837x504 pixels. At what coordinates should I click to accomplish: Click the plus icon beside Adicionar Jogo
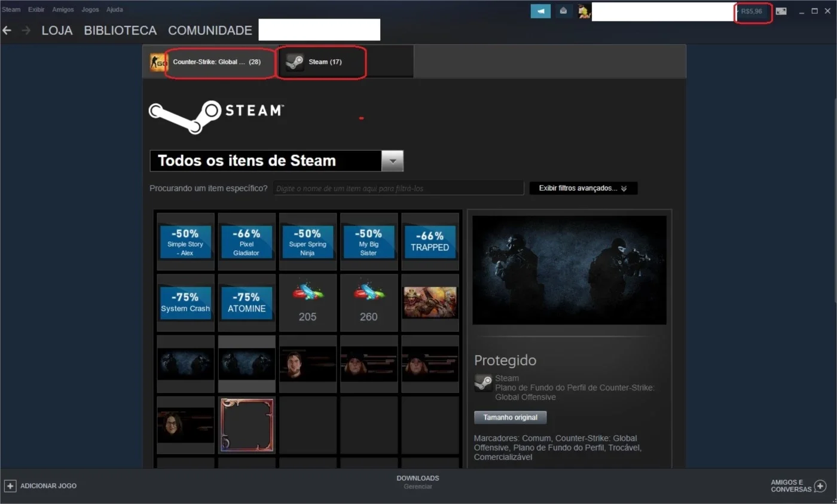click(10, 485)
